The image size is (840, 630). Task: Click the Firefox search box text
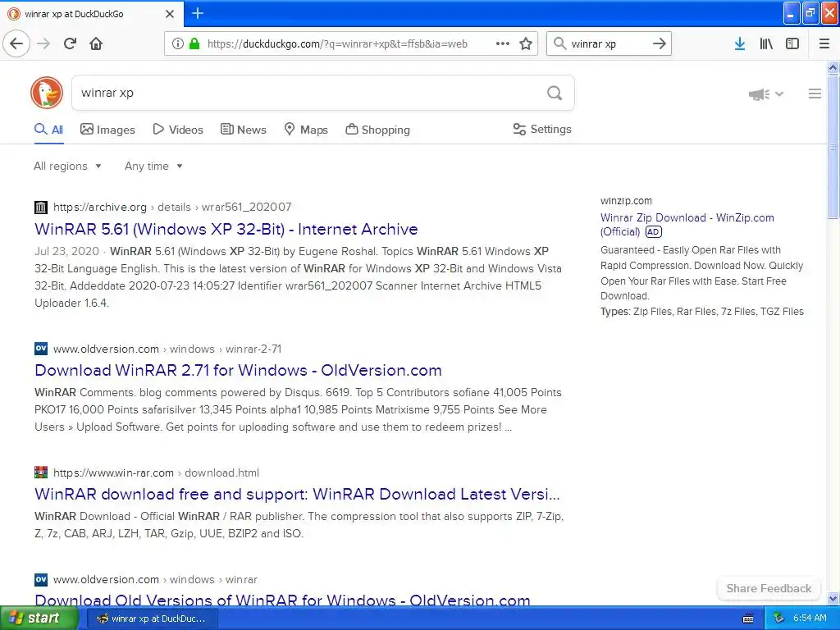coord(594,44)
